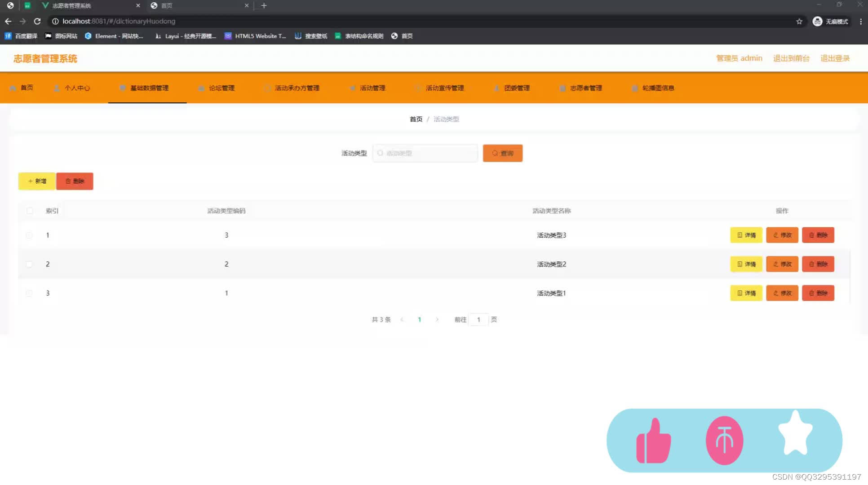Open the Chrome three-dot menu
The height and width of the screenshot is (485, 868).
click(860, 21)
